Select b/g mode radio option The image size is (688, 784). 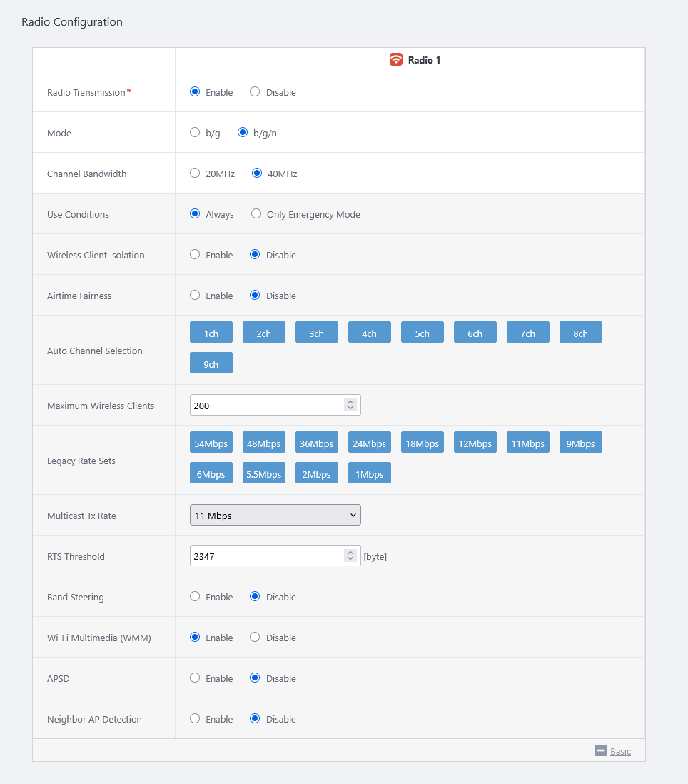tap(195, 133)
